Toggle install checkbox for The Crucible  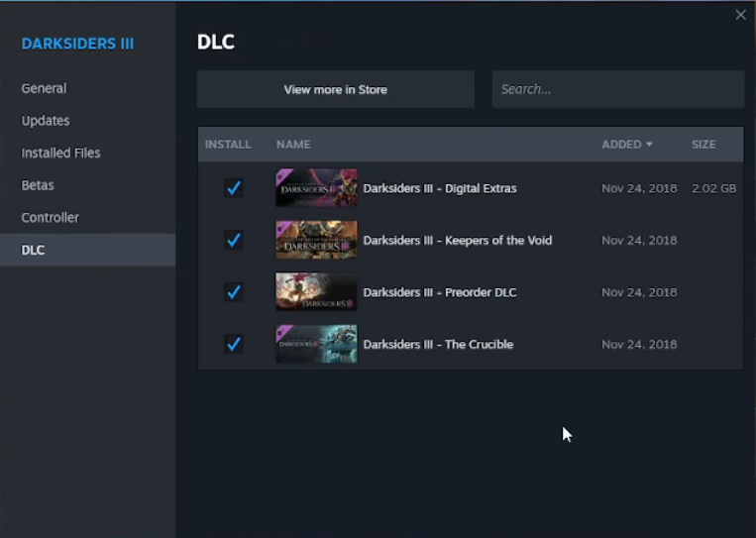(x=234, y=344)
